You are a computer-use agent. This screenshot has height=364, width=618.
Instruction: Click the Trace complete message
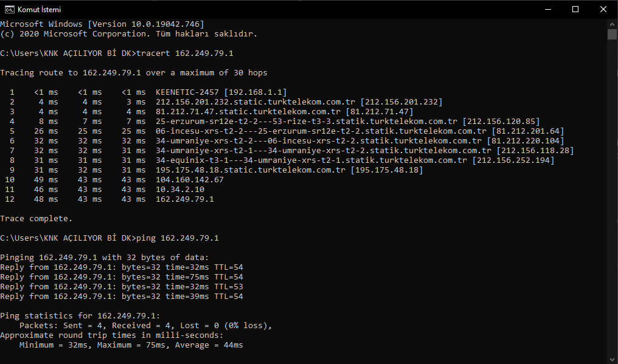click(36, 219)
